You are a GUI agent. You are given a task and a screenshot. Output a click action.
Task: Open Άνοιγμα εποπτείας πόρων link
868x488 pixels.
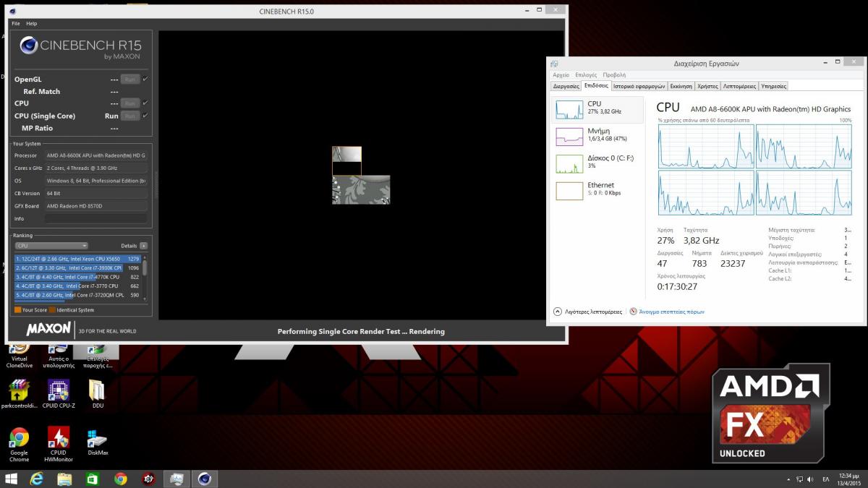coord(671,312)
